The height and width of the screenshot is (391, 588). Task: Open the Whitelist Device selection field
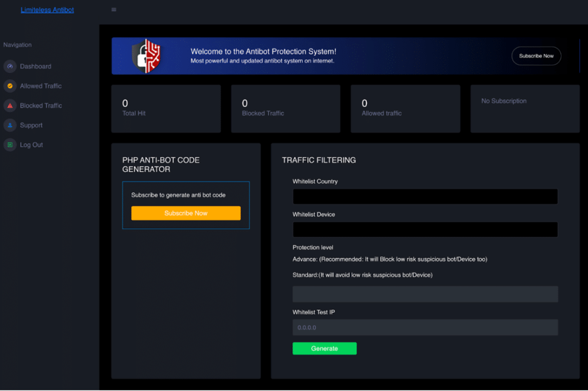(x=425, y=229)
